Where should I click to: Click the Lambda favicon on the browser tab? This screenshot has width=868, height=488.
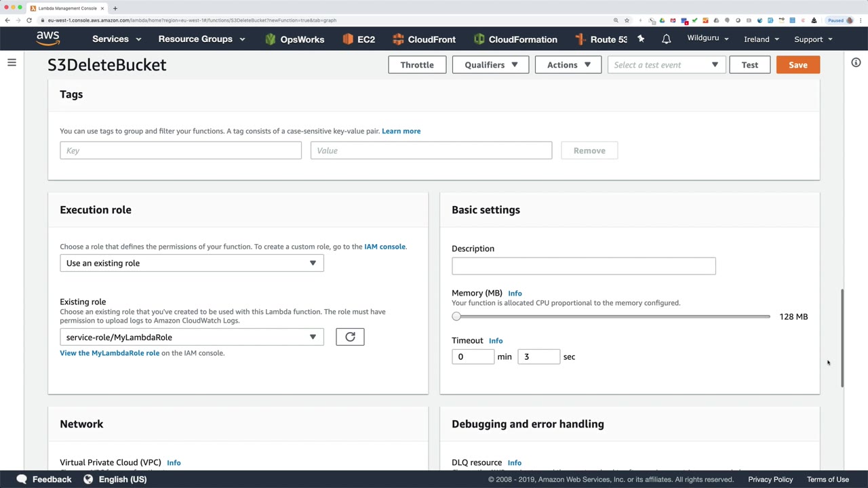pos(33,8)
